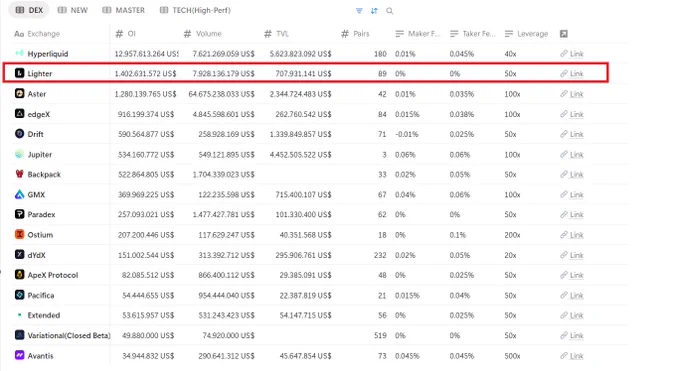Click the Jupiter exchange logo
This screenshot has width=680, height=371.
point(20,154)
